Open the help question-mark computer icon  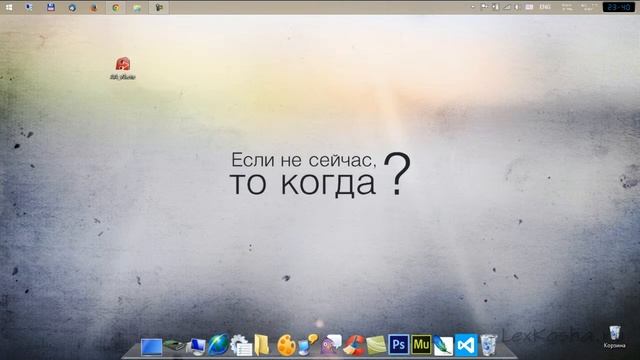(308, 345)
